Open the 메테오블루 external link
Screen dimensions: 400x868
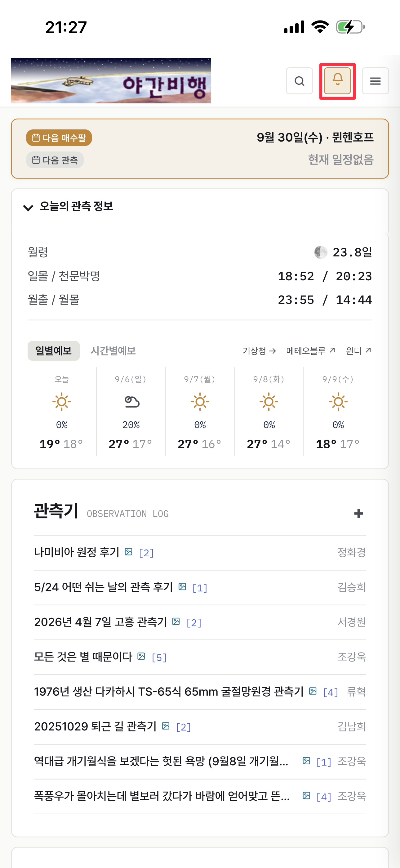311,351
